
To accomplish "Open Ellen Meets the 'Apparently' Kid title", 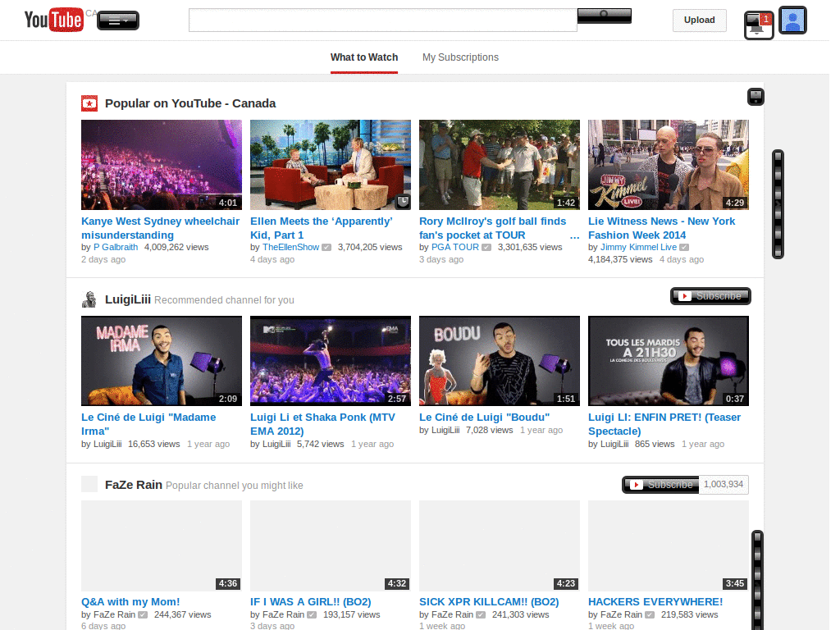I will point(322,228).
